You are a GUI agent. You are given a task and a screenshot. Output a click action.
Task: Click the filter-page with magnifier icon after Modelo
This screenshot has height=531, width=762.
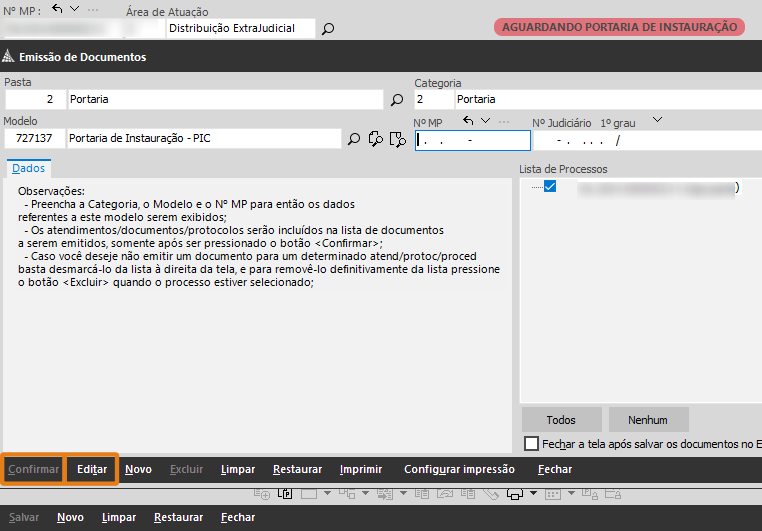[x=398, y=139]
